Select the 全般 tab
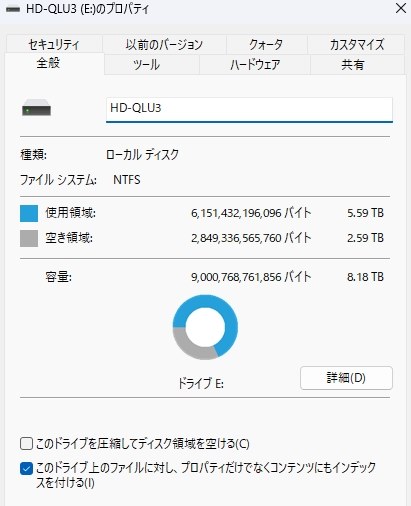Screen dimensions: 411x506 click(x=49, y=63)
